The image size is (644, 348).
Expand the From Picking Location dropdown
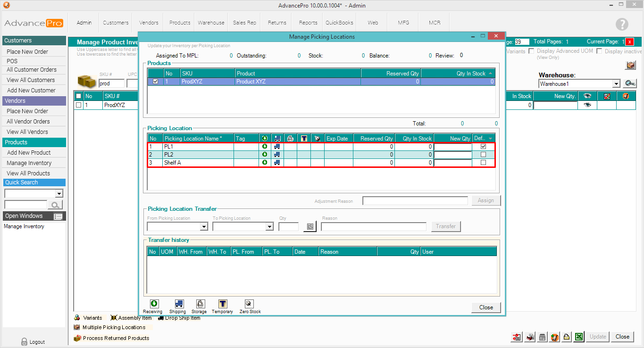click(x=204, y=227)
